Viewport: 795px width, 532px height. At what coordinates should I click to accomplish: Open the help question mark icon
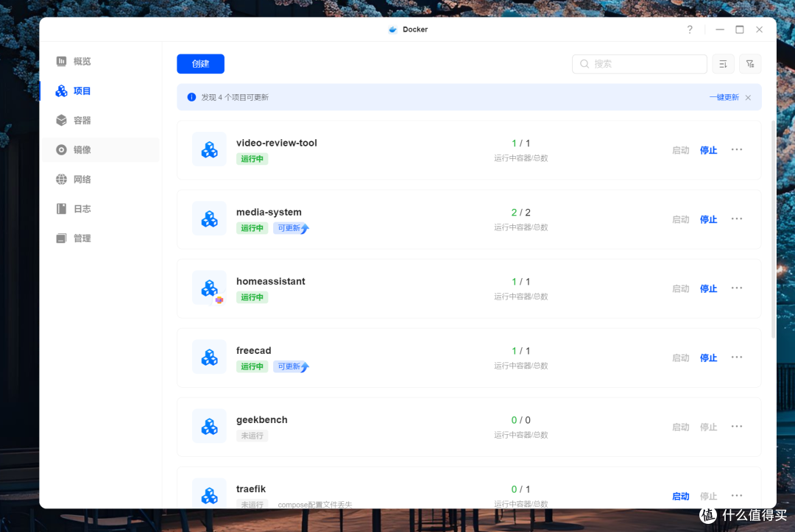[x=690, y=29]
